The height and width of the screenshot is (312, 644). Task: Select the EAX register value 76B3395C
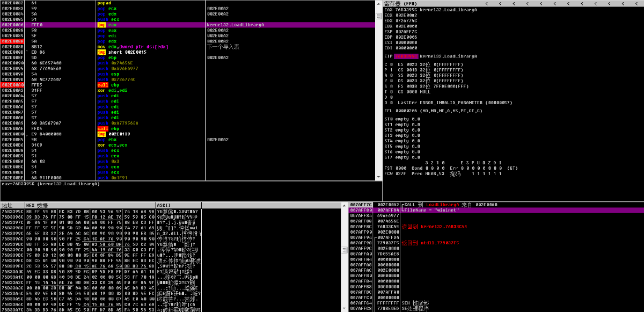(x=406, y=9)
